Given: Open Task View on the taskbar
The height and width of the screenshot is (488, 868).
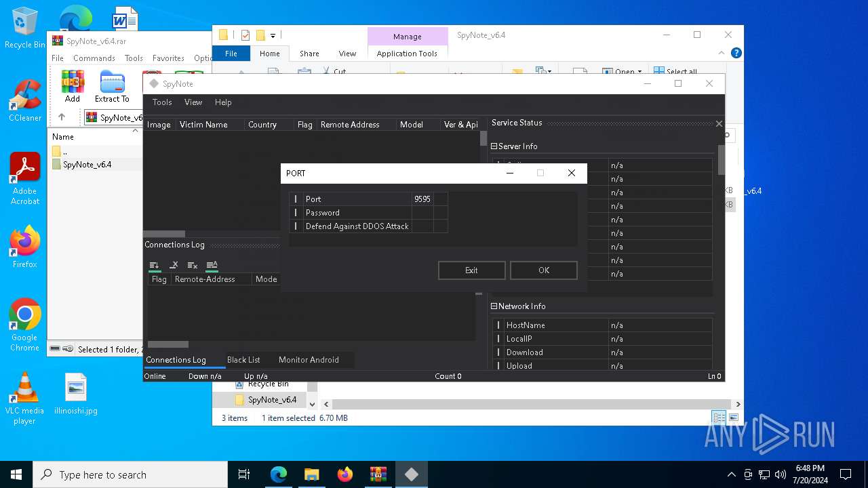Looking at the screenshot, I should click(x=244, y=474).
